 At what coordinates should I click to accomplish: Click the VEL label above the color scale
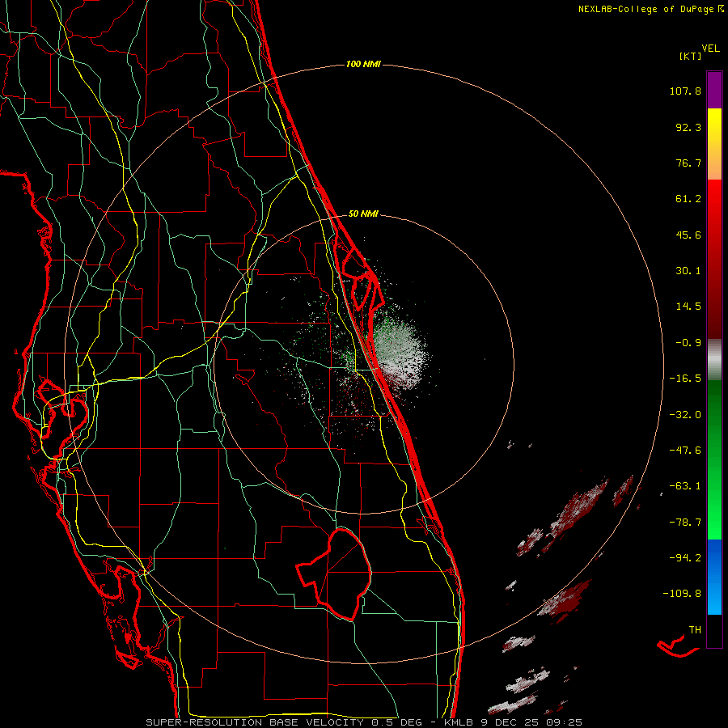pyautogui.click(x=711, y=48)
